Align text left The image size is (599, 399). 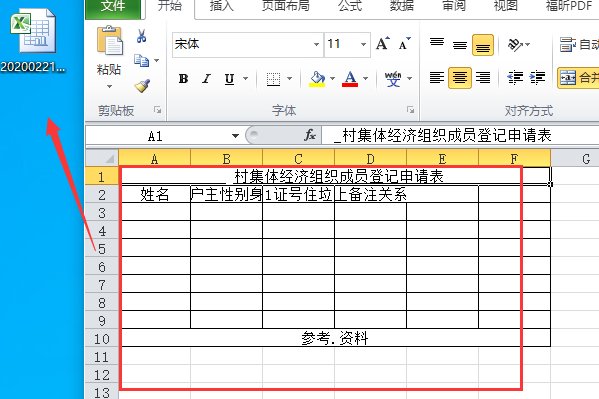[437, 78]
